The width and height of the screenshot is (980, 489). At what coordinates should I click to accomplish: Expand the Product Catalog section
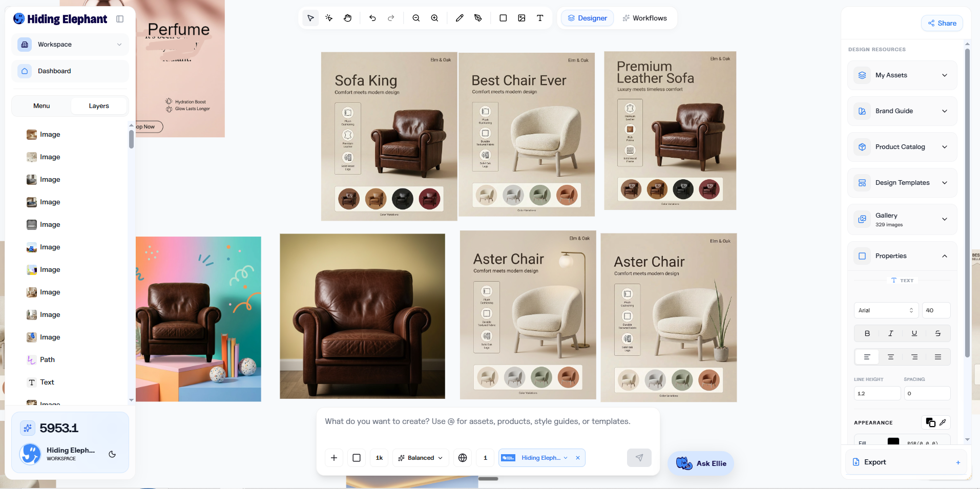tap(902, 147)
